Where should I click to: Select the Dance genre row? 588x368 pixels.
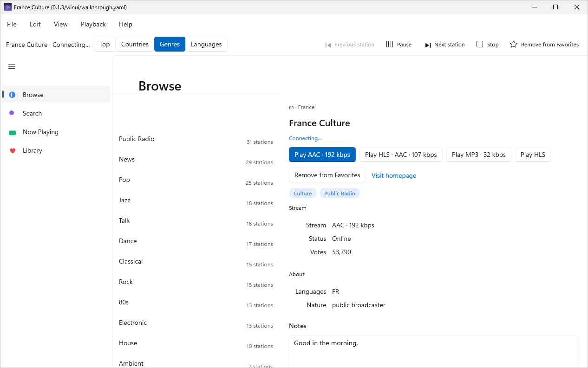pos(196,241)
